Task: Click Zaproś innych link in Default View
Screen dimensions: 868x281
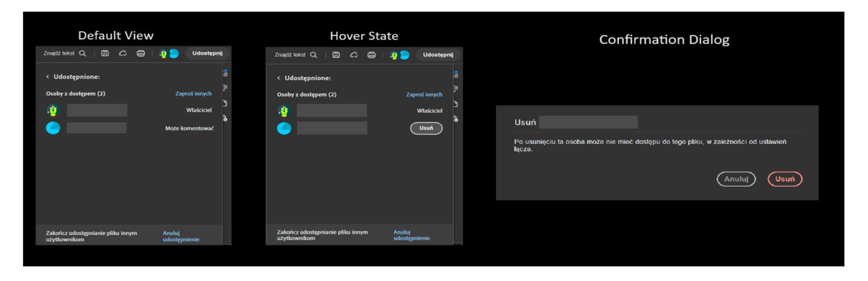Action: point(193,93)
